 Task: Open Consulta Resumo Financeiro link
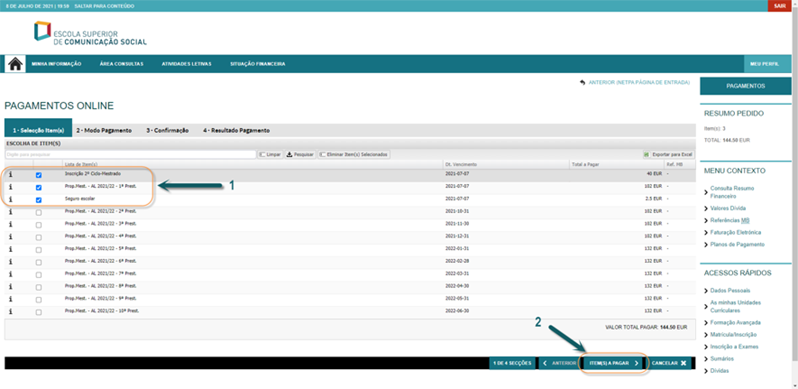(x=732, y=192)
